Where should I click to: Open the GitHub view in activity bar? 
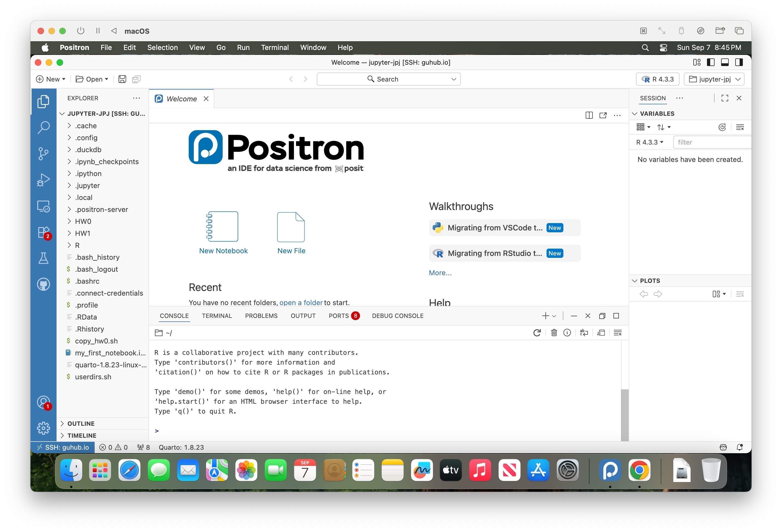tap(43, 284)
